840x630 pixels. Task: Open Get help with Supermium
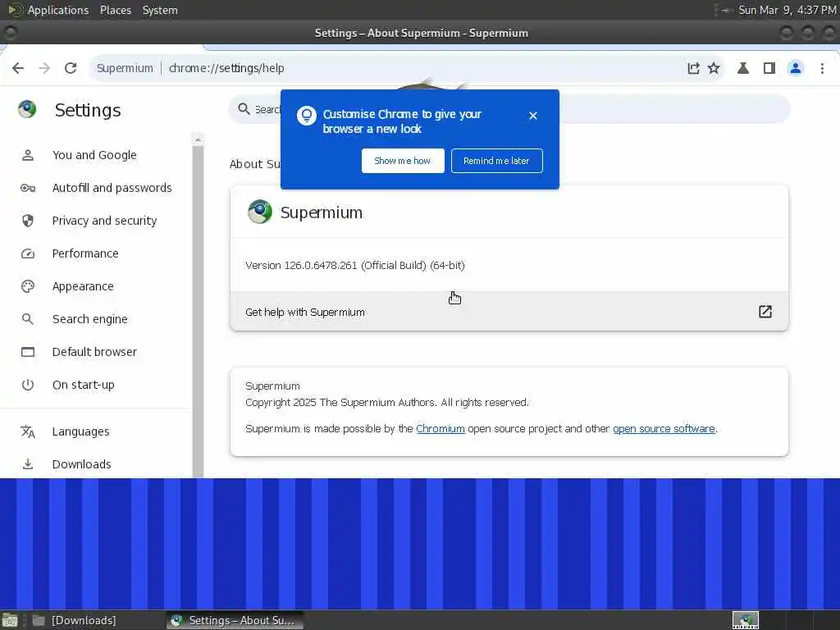coord(509,312)
